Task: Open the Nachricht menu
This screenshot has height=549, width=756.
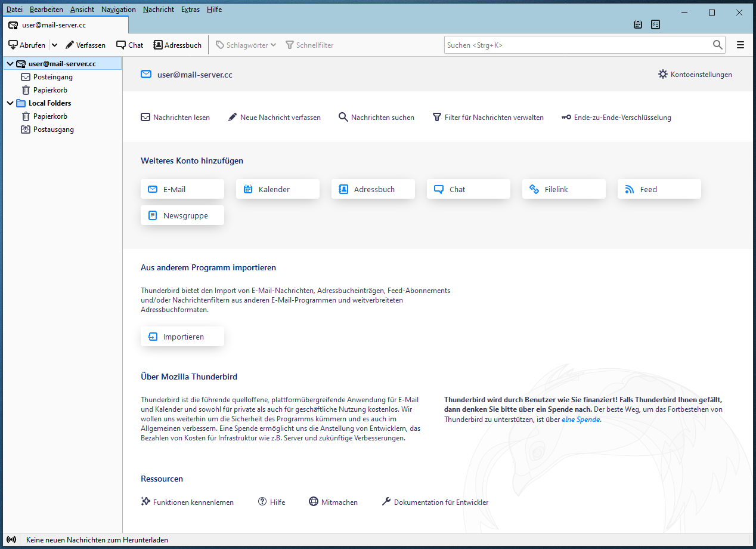Action: 159,10
